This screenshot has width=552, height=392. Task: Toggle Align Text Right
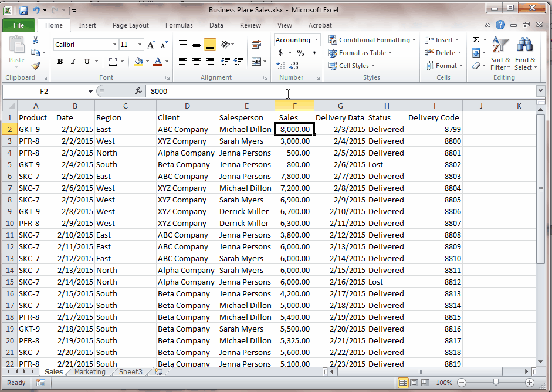pos(210,62)
